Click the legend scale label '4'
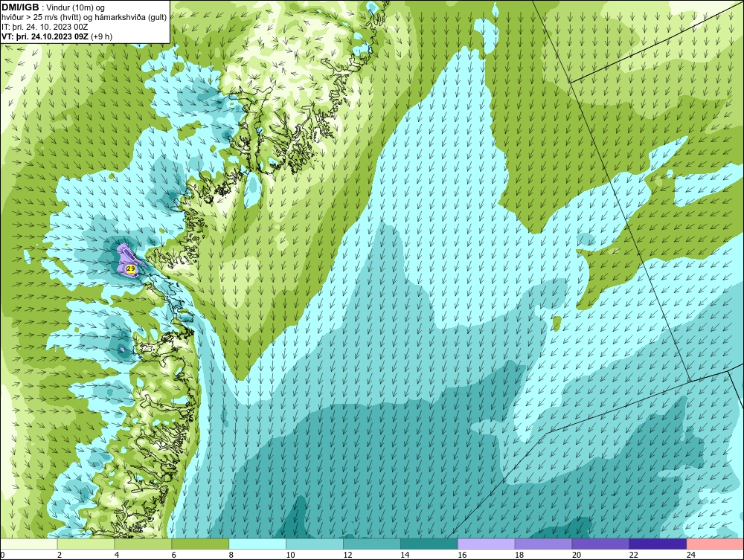The height and width of the screenshot is (560, 744). click(x=117, y=555)
